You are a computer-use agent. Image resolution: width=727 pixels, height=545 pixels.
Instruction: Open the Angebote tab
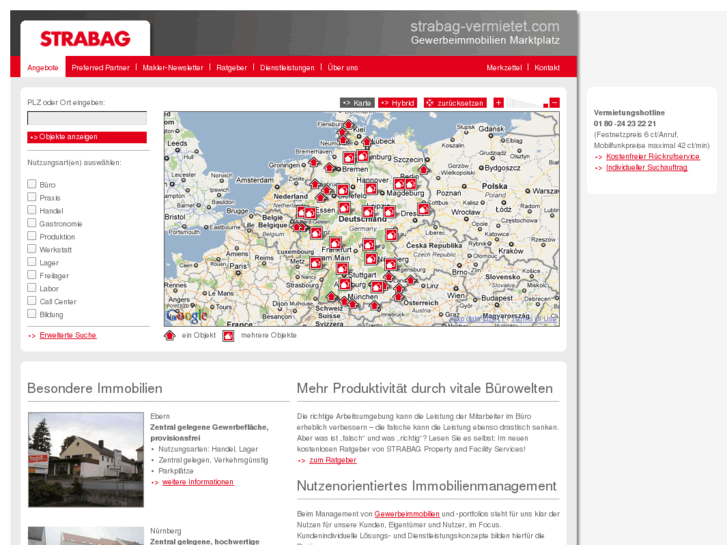tap(43, 68)
